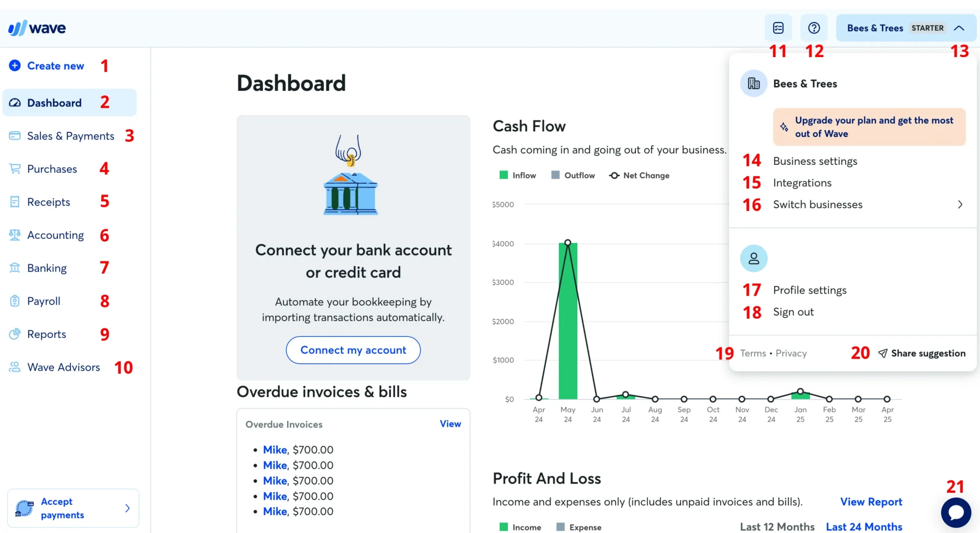Click the Payroll sidebar icon
The image size is (980, 533).
[x=15, y=301]
